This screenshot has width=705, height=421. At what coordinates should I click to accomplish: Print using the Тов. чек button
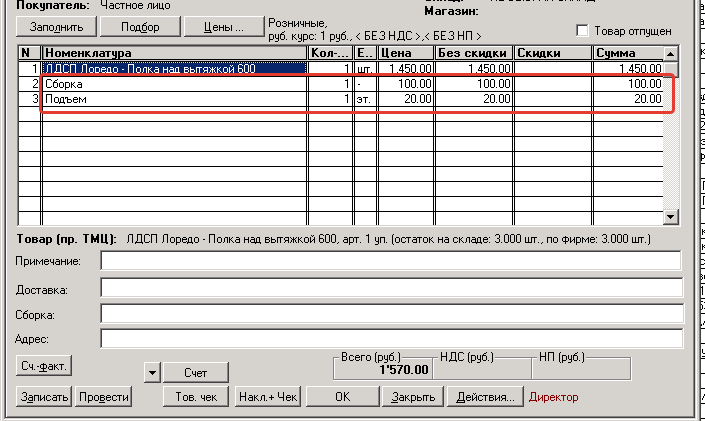196,397
